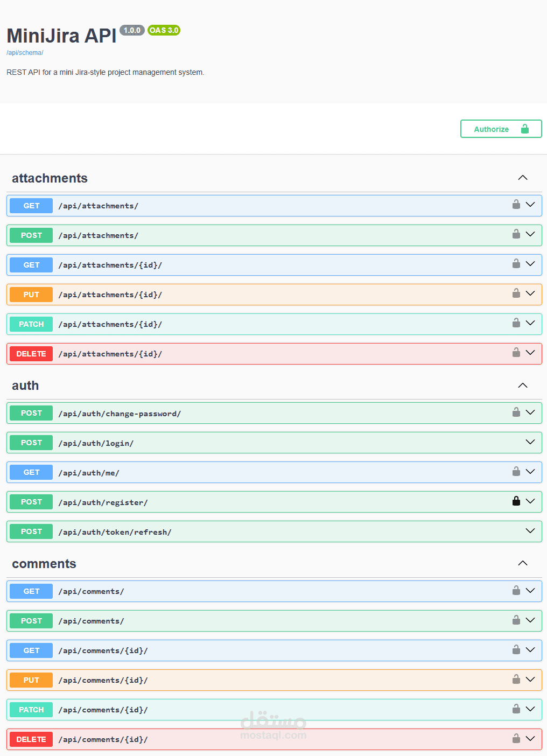
Task: Click /api/auth/token/refresh/ path text
Action: pyautogui.click(x=115, y=532)
